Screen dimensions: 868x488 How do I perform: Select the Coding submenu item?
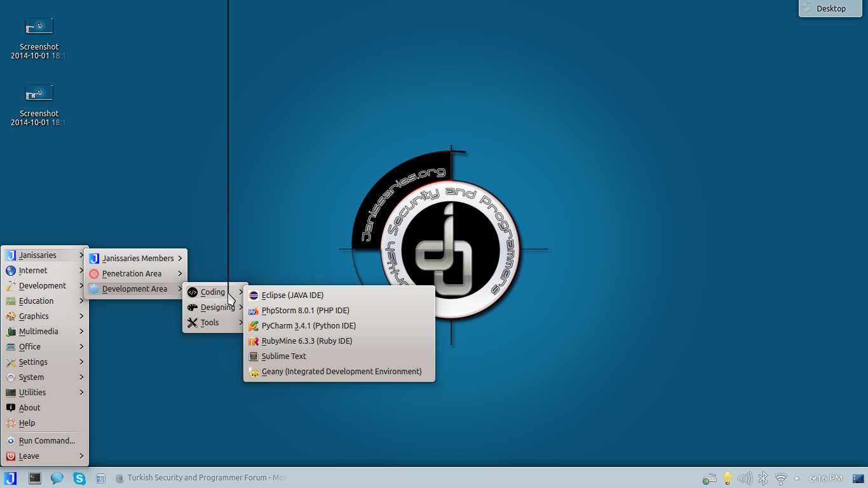(x=215, y=292)
